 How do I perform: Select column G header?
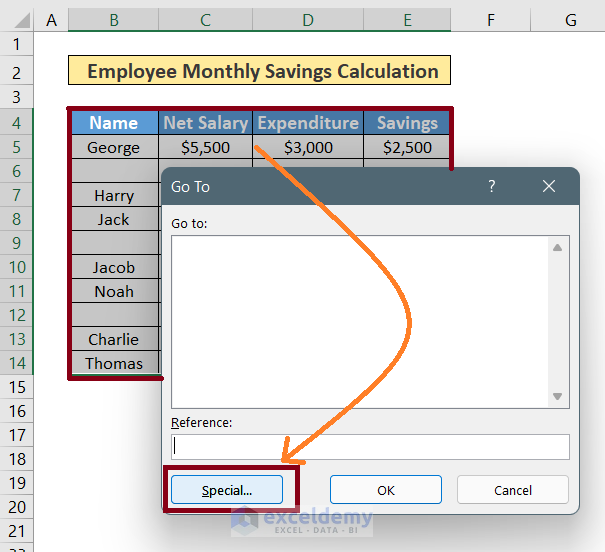pos(570,20)
